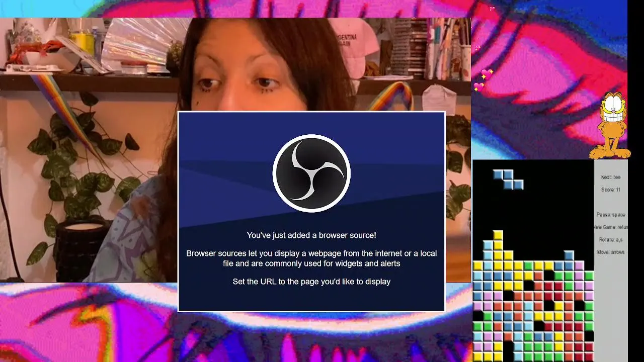Select the line "Set the URL to the page you'd like to display"
The image size is (644, 362).
coord(311,282)
